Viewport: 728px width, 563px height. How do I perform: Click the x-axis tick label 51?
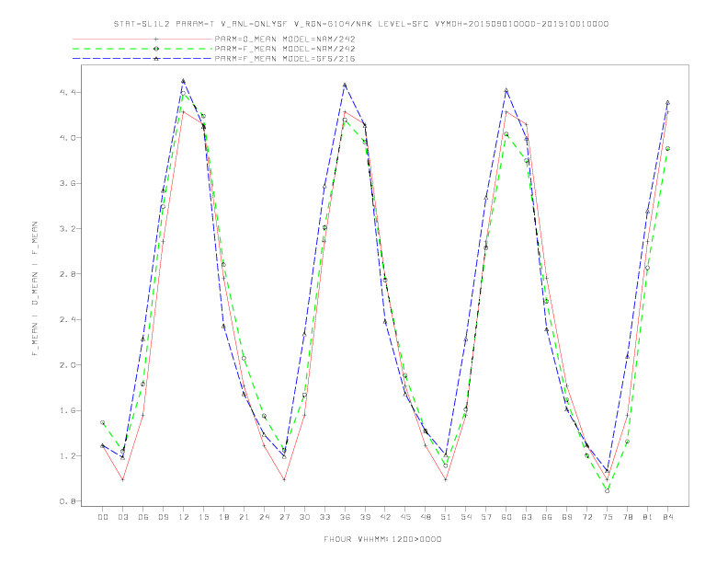click(446, 517)
